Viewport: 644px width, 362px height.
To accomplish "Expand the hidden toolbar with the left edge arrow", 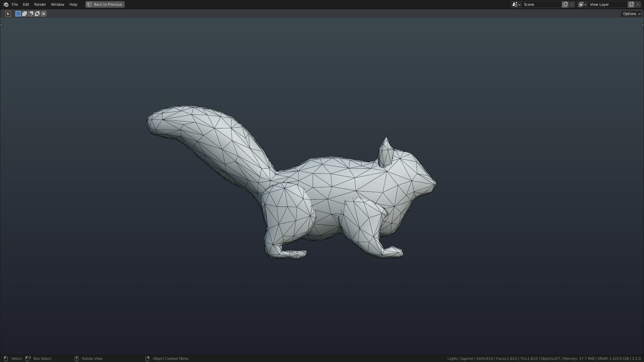I will tap(1, 25).
